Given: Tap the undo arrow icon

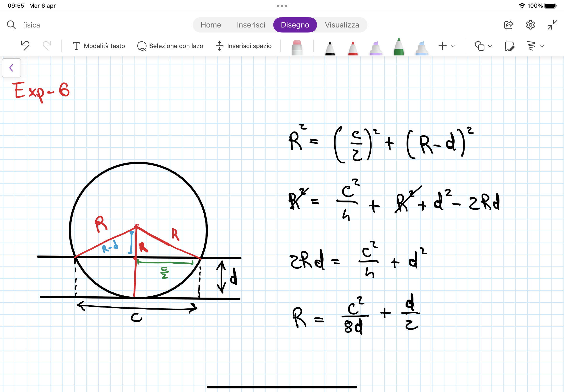Looking at the screenshot, I should pyautogui.click(x=25, y=46).
